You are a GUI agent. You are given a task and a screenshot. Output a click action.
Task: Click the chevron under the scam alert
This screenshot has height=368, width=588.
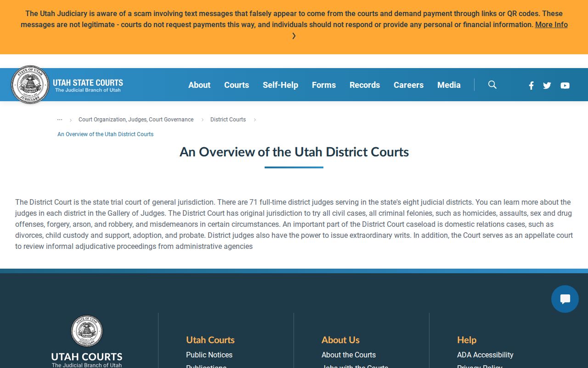pos(294,36)
